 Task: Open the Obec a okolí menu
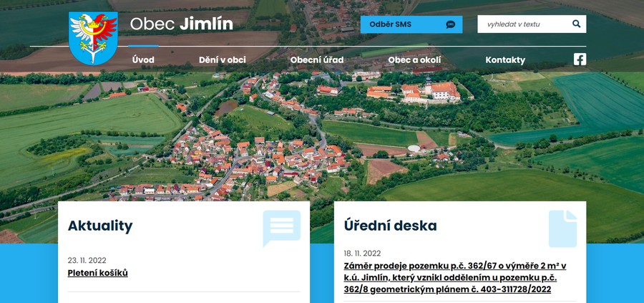(414, 60)
